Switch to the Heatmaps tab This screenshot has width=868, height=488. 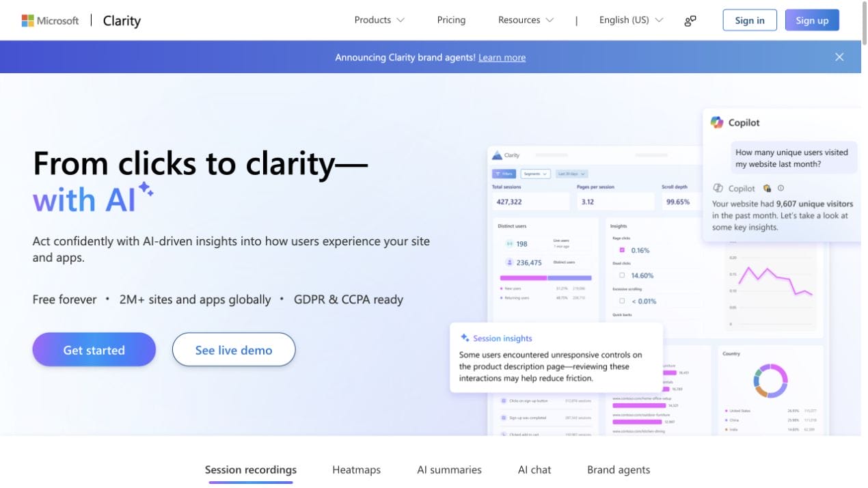point(356,470)
